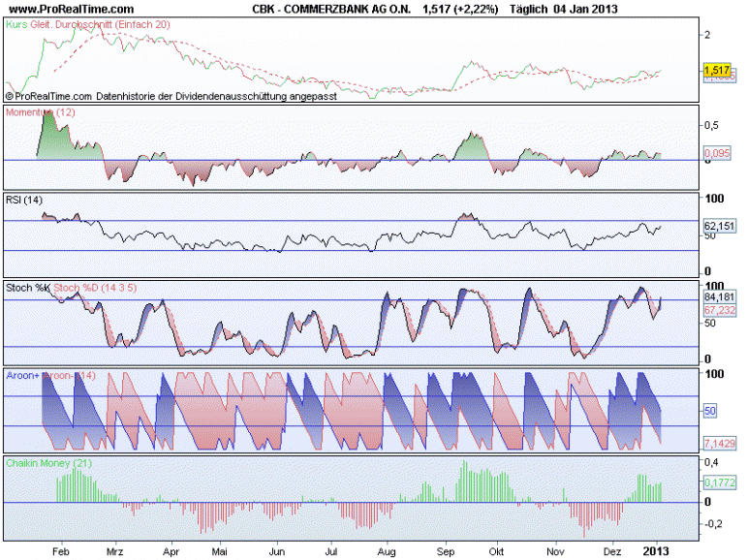Screen dimensions: 746x560
Task: Click the 84,181 stochastic value box
Action: [720, 296]
